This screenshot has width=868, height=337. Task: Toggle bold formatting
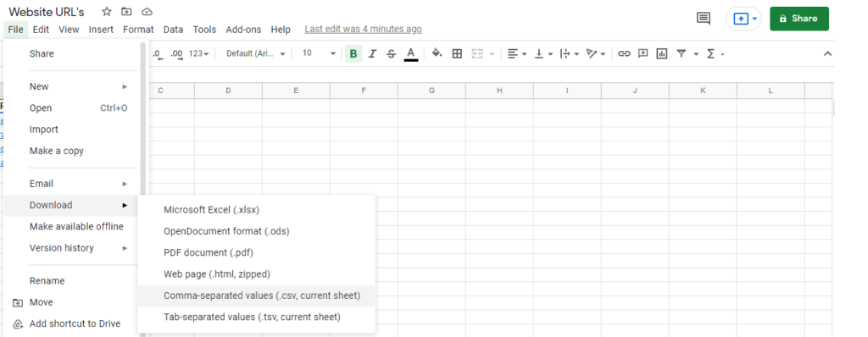click(353, 53)
